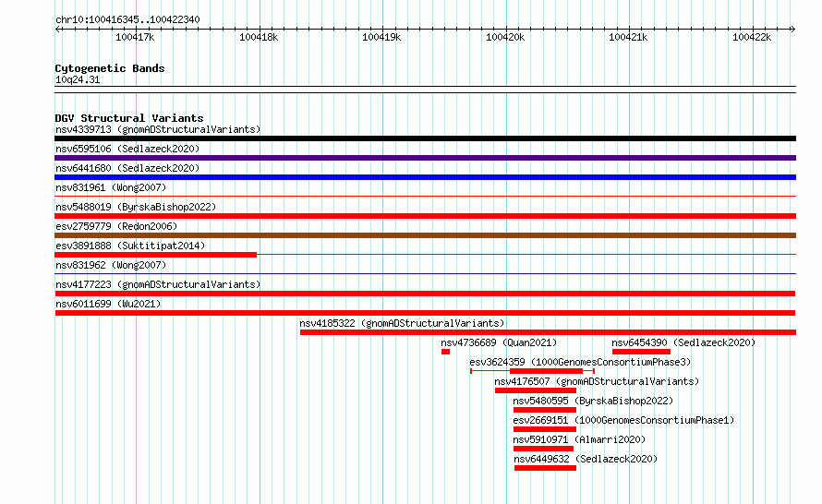
Task: Click the right arrow of the ruler
Action: point(793,29)
